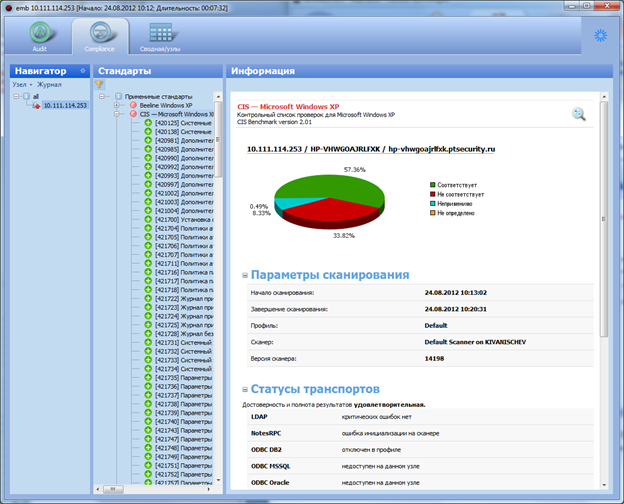
Task: Open the Audit tab icon
Action: pyautogui.click(x=42, y=38)
